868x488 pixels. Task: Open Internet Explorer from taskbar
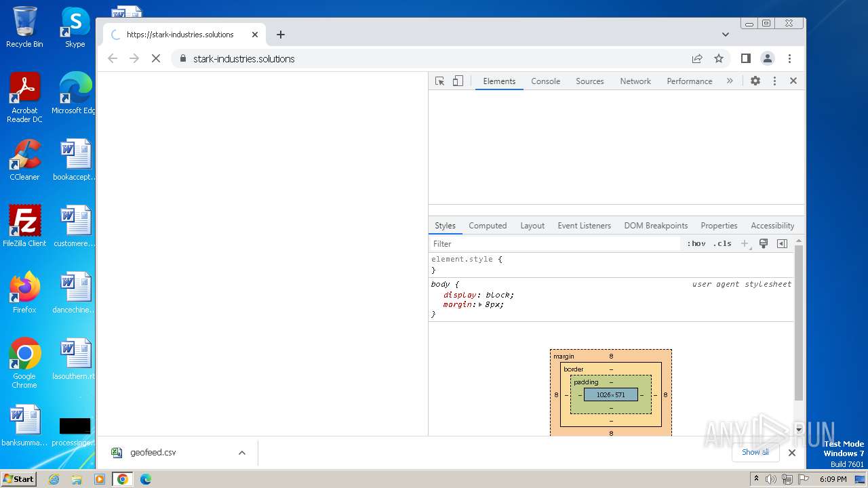tap(54, 479)
